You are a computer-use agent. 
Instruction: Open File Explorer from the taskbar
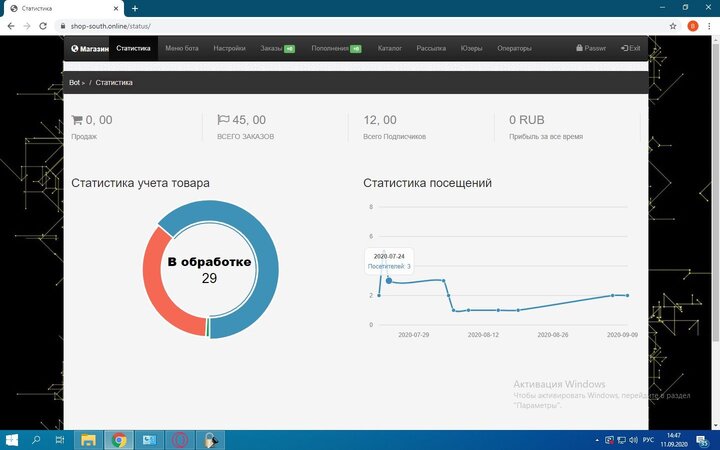(x=88, y=440)
